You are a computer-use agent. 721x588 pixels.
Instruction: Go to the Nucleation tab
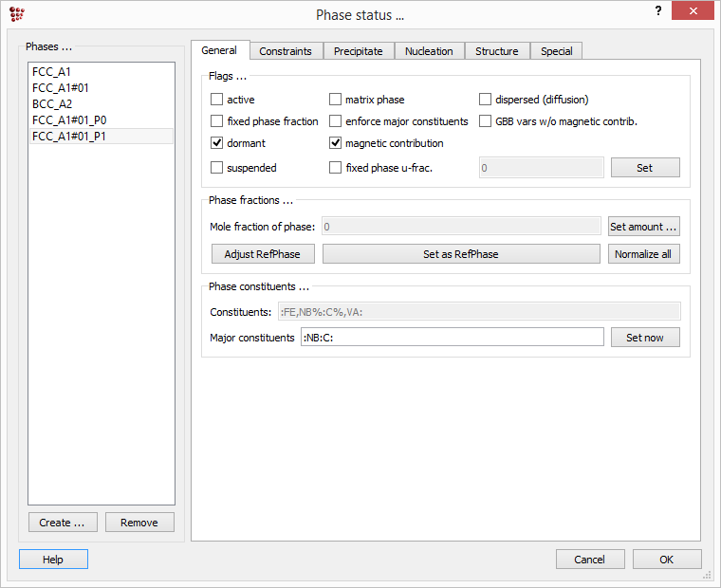pos(429,51)
